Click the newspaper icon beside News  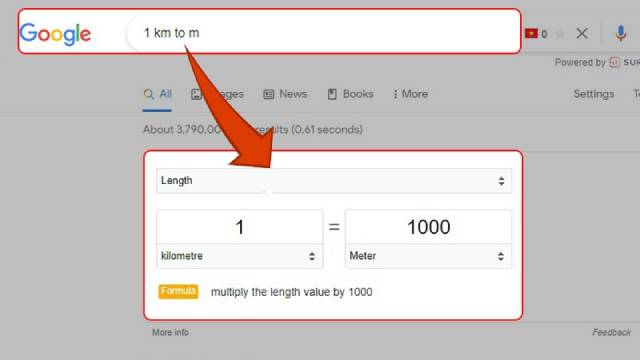pos(269,94)
